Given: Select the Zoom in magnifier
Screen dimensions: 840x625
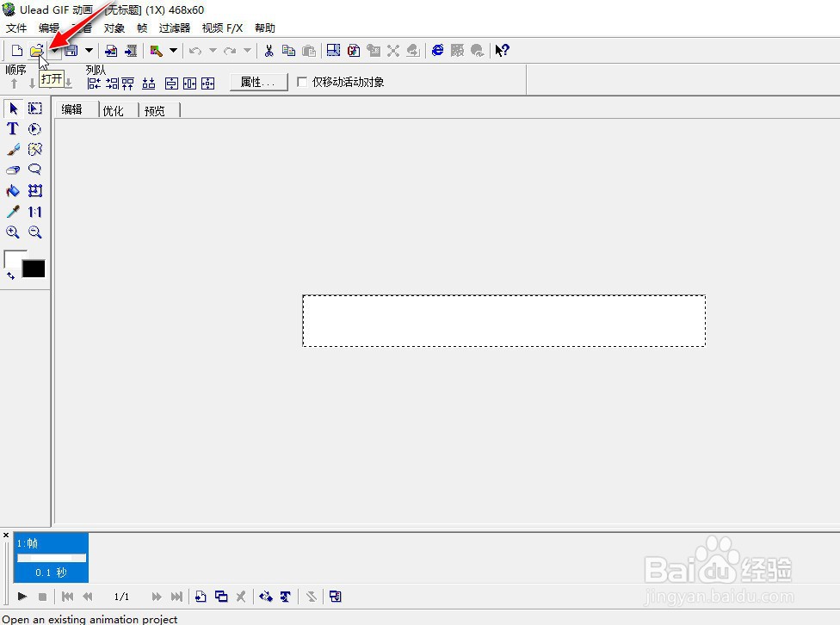Looking at the screenshot, I should pyautogui.click(x=13, y=232).
